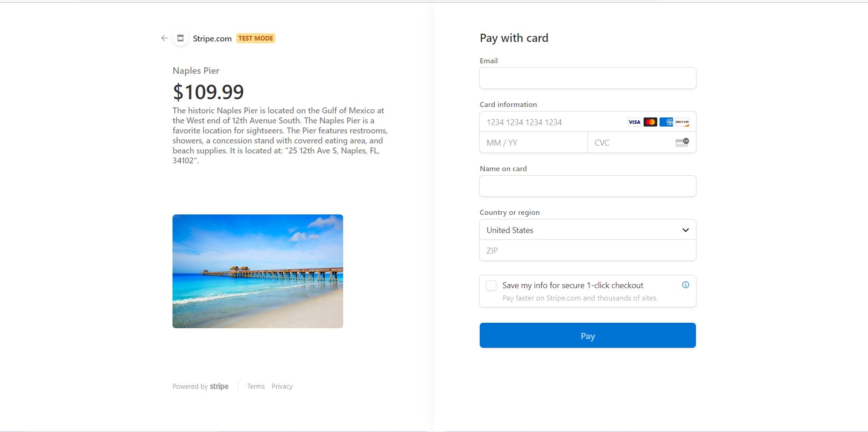The image size is (868, 432).
Task: Click the CVC help card icon
Action: (x=682, y=142)
